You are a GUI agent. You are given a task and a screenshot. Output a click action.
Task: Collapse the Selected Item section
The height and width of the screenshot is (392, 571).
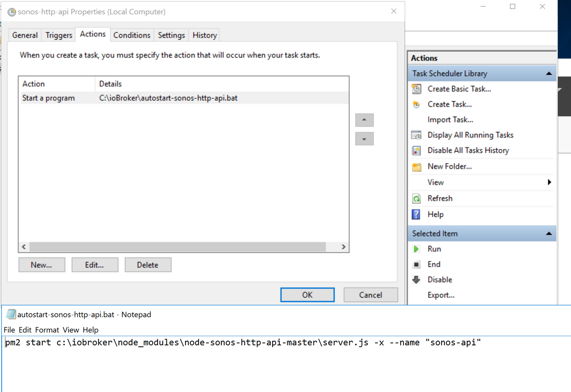coord(549,234)
